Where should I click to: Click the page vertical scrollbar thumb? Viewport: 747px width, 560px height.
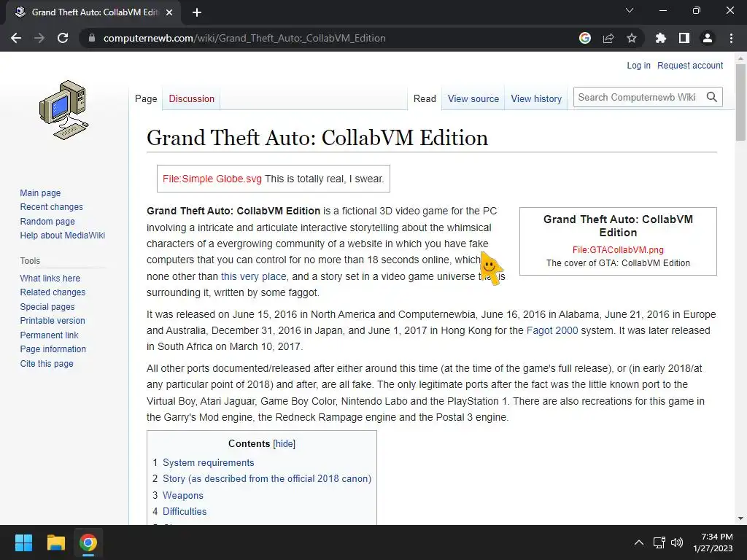pos(740,102)
